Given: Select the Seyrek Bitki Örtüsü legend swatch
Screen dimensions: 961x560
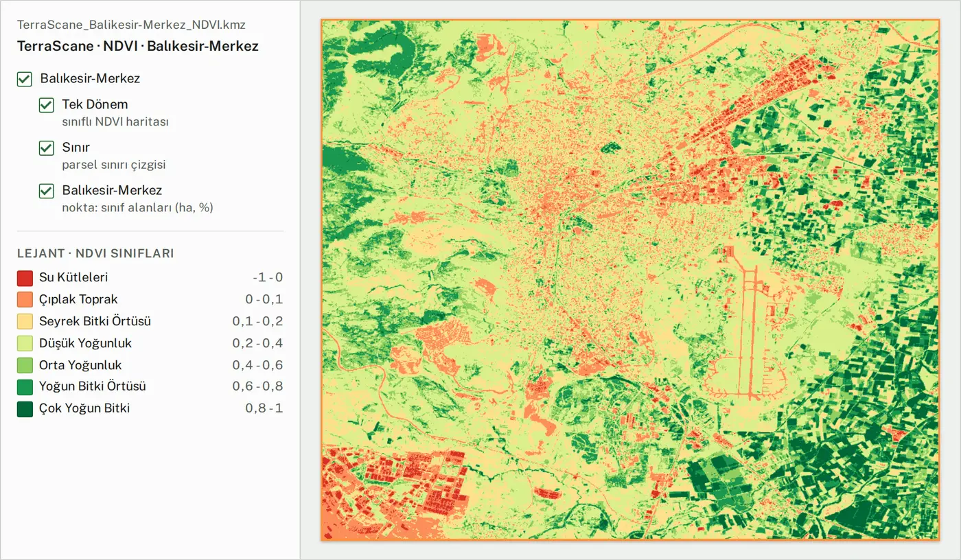Looking at the screenshot, I should 25,321.
